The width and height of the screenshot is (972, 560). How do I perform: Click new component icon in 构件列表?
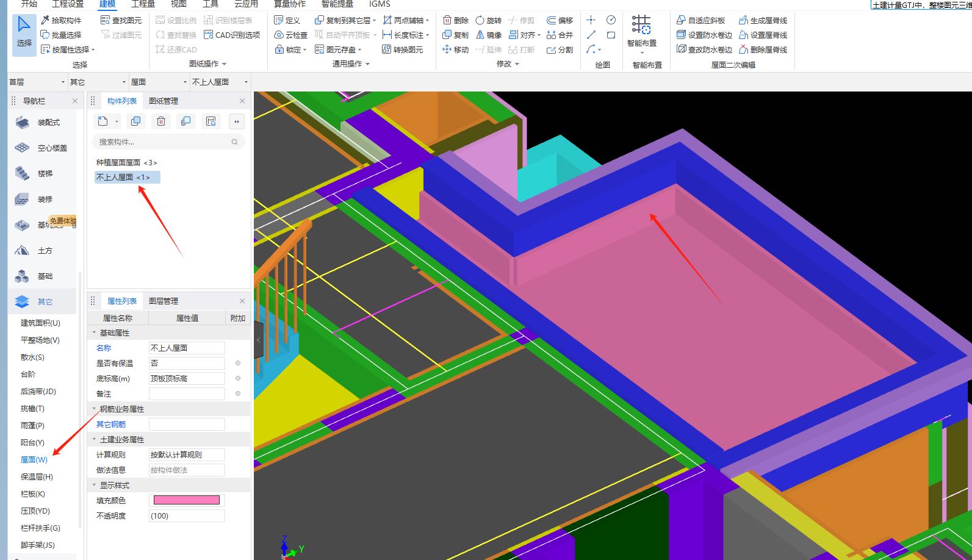[x=103, y=121]
